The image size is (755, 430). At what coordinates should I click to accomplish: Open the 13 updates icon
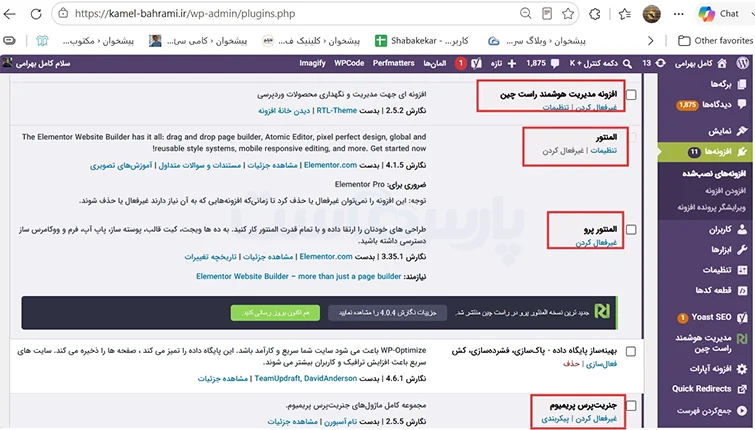(653, 63)
